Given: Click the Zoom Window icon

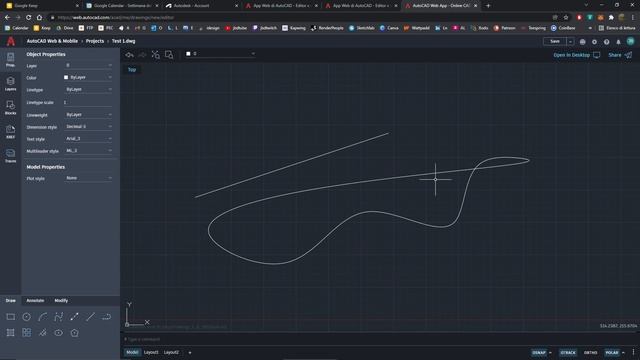Looking at the screenshot, I should click(x=169, y=55).
